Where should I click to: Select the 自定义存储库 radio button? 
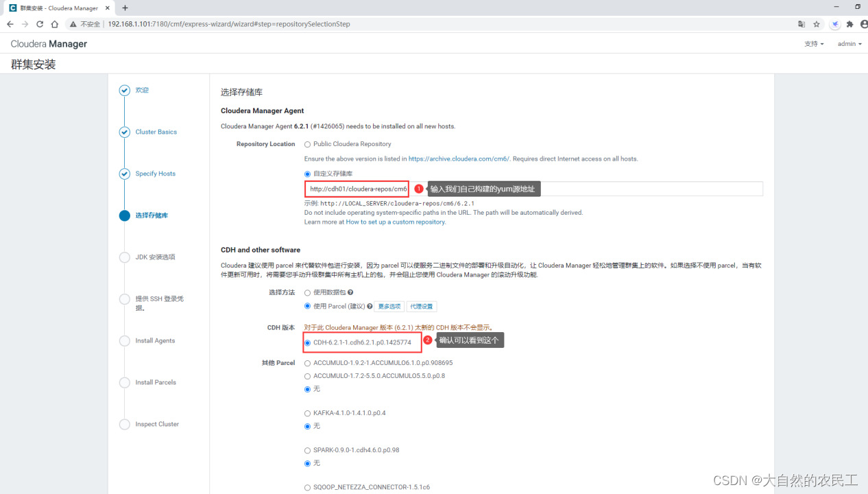tap(307, 174)
